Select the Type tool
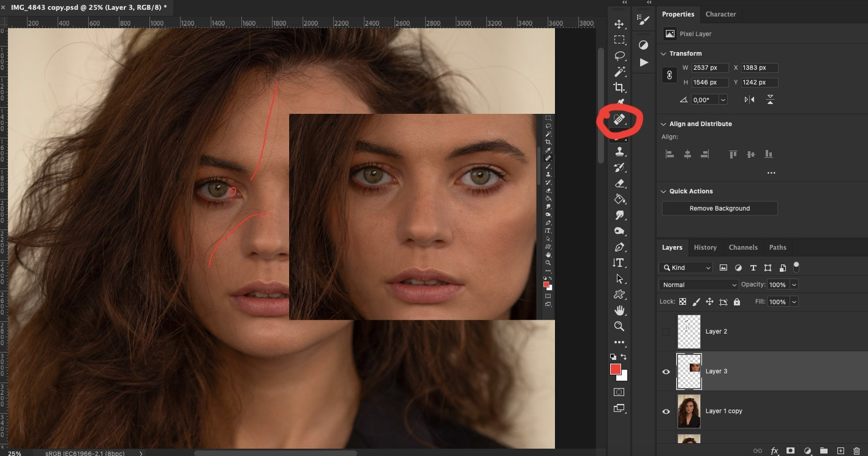 (619, 263)
